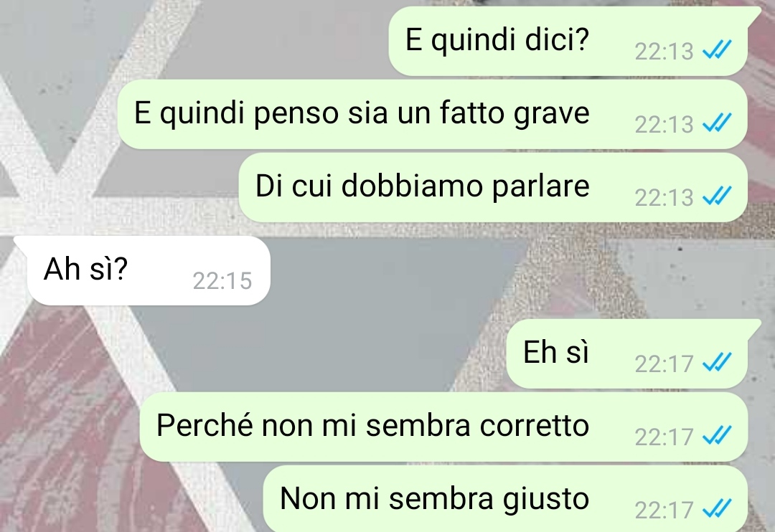
Task: Click the double check mark on 'Eh sì'
Action: (717, 363)
